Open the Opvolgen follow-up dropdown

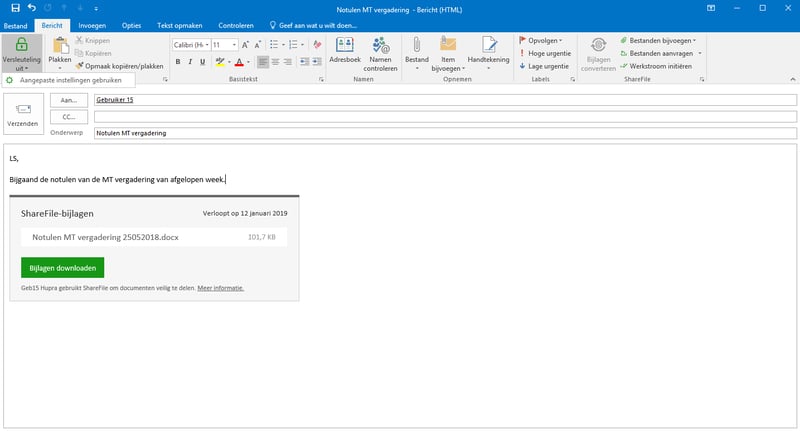[541, 40]
